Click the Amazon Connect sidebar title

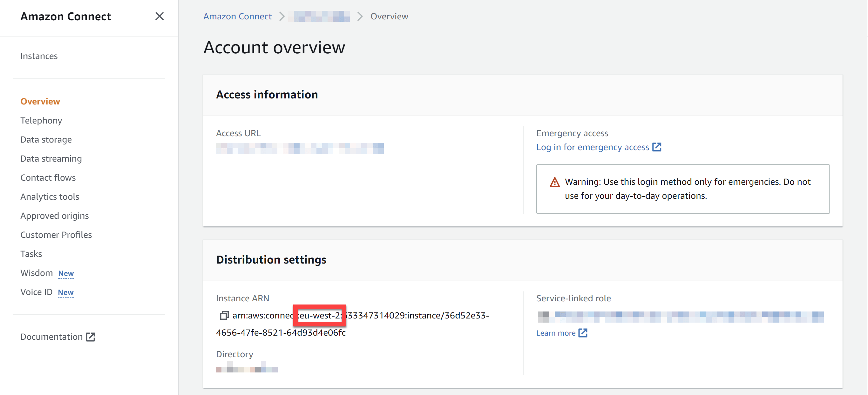click(x=66, y=16)
